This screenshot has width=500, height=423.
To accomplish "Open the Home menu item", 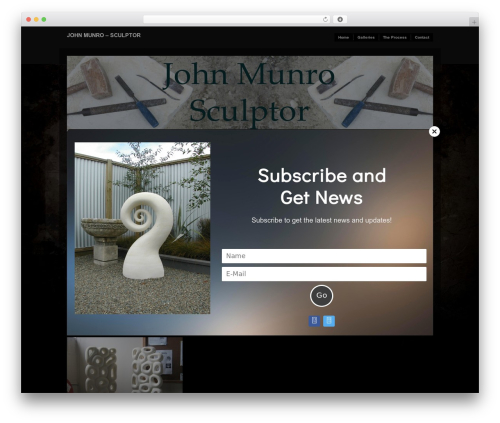I will click(x=343, y=37).
